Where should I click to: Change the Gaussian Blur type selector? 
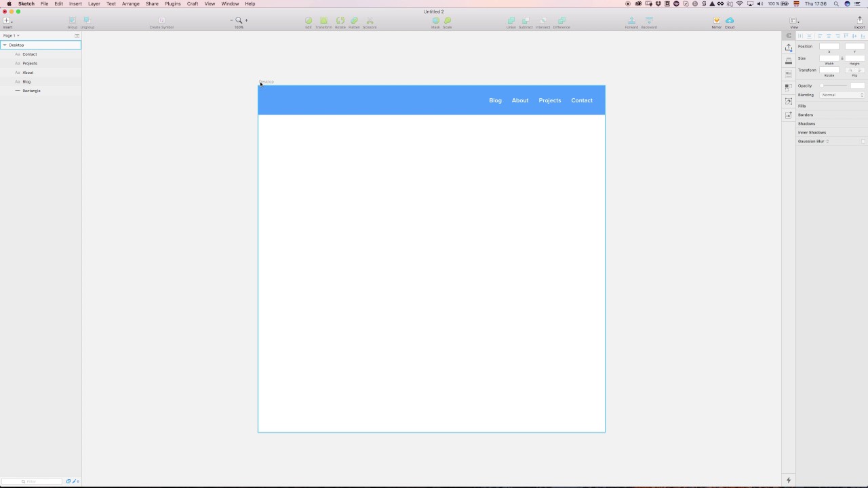tap(827, 141)
